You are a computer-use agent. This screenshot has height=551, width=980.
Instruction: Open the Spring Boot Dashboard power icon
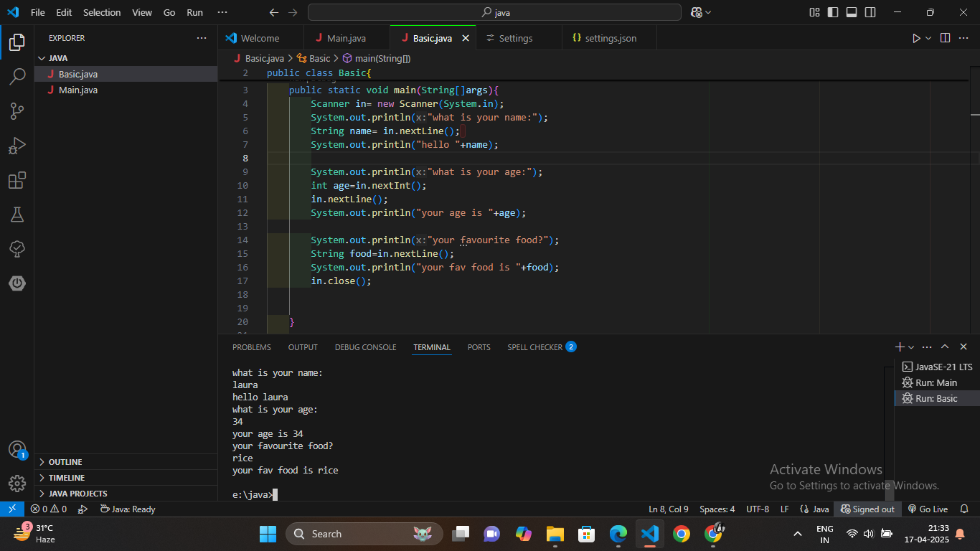coord(17,283)
